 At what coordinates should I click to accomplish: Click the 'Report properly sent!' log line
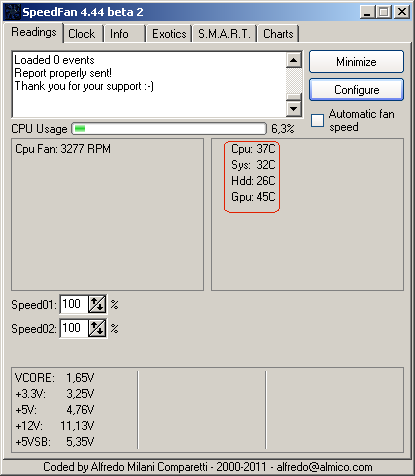[x=63, y=73]
